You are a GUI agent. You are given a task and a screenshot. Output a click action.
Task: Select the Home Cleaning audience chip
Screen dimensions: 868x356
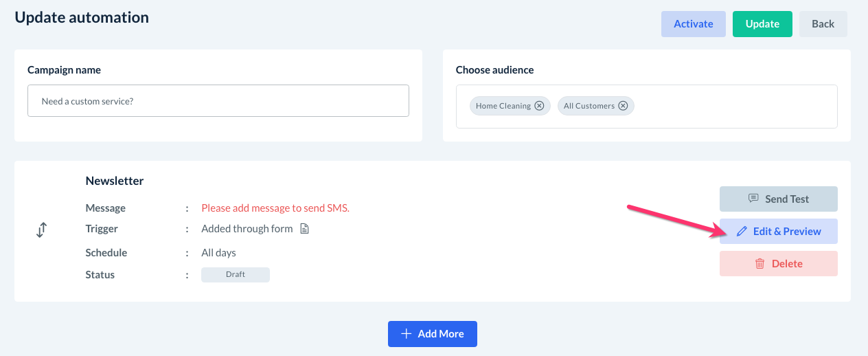tap(503, 106)
